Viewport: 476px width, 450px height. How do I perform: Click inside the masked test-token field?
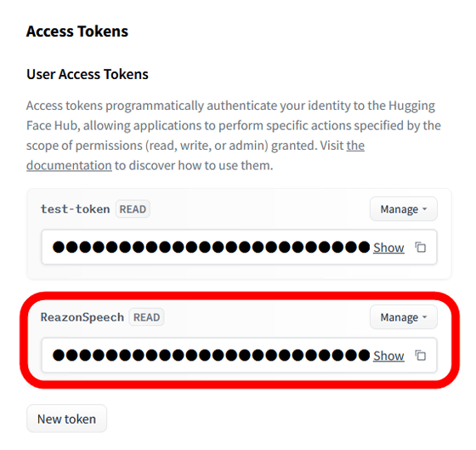click(x=211, y=247)
